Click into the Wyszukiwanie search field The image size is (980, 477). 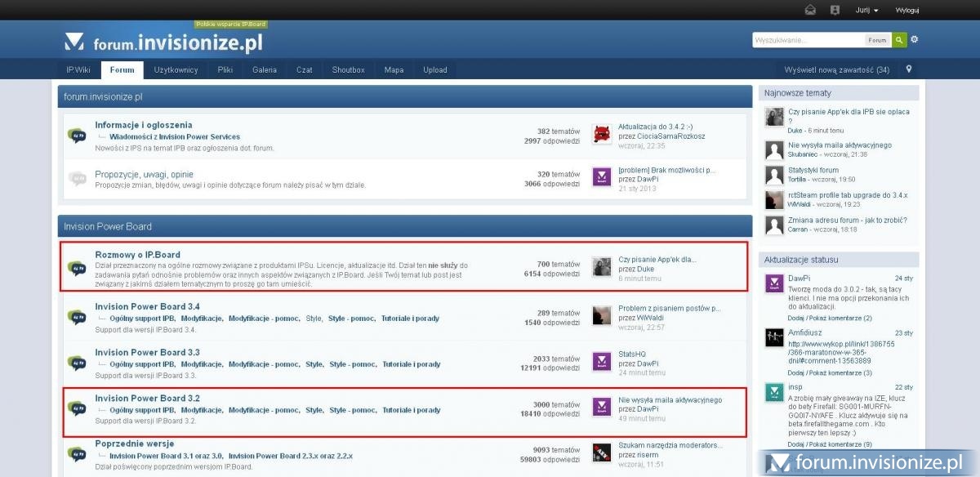tap(808, 39)
